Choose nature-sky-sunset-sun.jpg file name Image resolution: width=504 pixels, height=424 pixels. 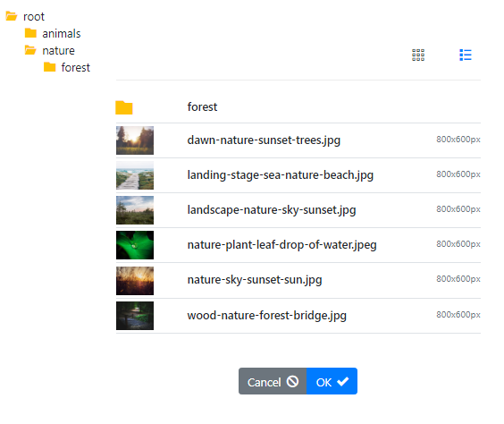pyautogui.click(x=255, y=280)
